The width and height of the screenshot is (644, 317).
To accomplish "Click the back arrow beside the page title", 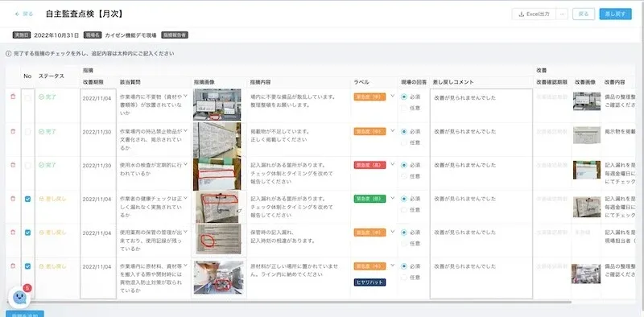I will (x=17, y=14).
